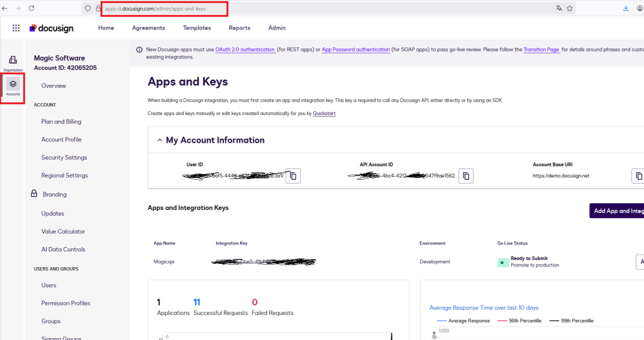Image resolution: width=644 pixels, height=340 pixels.
Task: Click Average Response Time chart title
Action: pyautogui.click(x=484, y=307)
